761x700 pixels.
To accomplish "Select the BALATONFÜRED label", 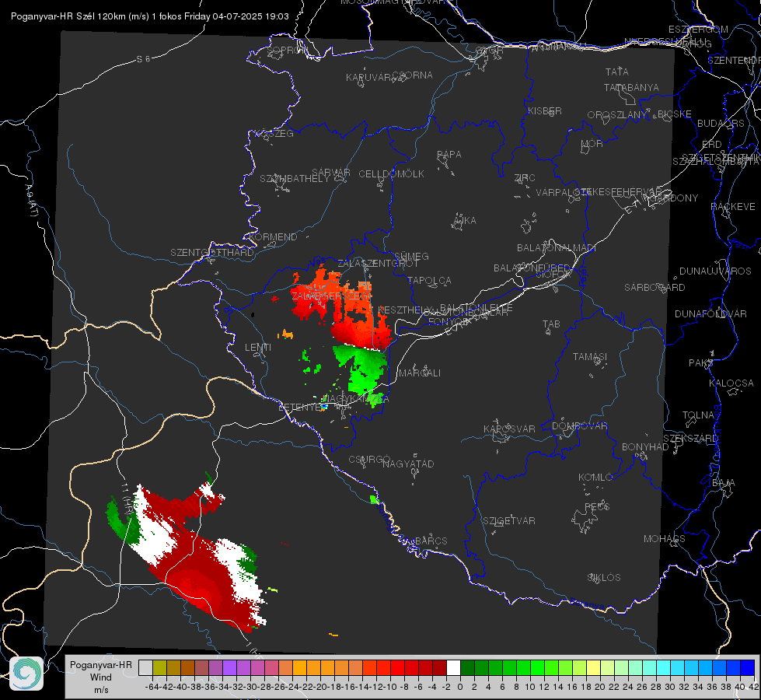I will (532, 268).
